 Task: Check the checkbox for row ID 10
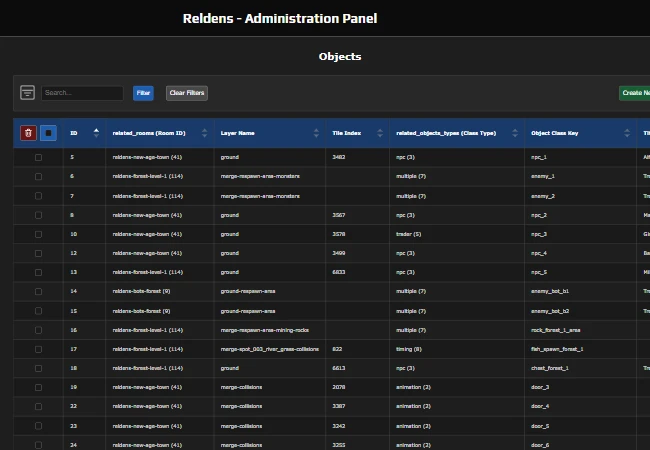39,234
